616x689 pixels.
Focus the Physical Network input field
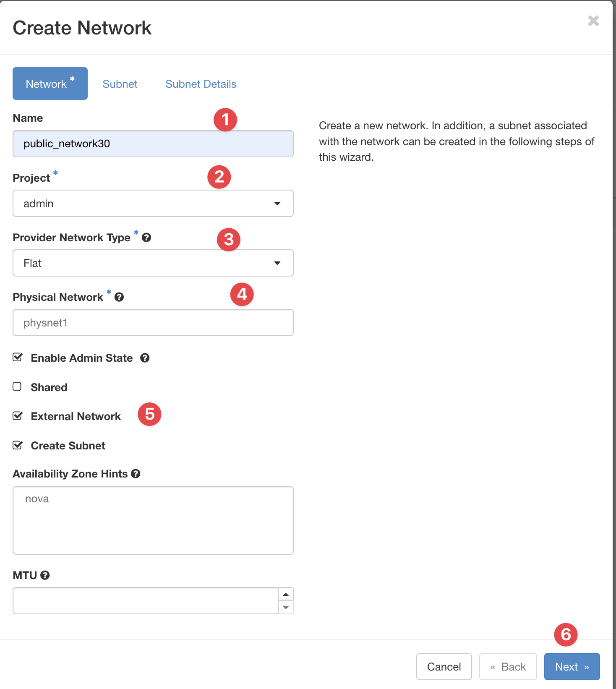153,323
